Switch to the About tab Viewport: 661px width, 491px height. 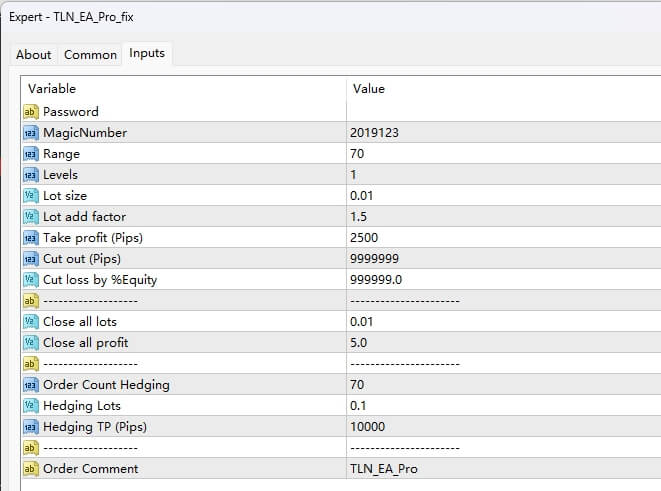(x=34, y=55)
